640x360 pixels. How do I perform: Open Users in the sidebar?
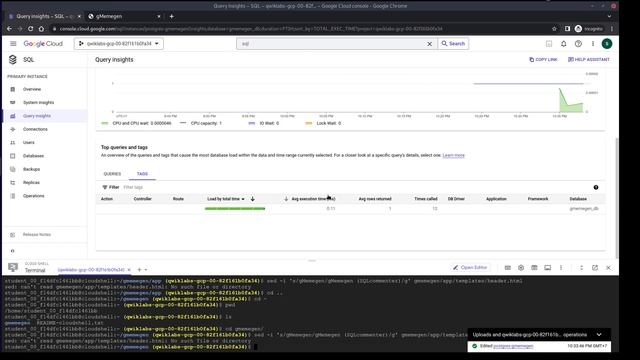point(29,142)
